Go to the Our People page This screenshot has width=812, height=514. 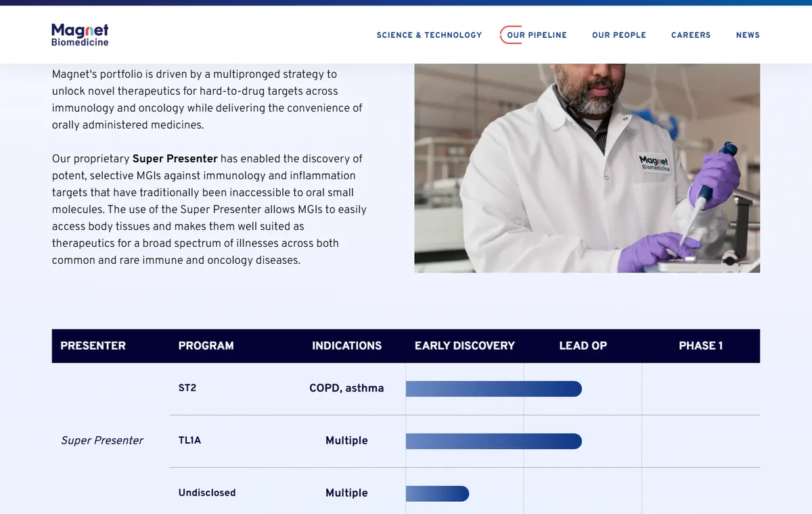(x=619, y=35)
